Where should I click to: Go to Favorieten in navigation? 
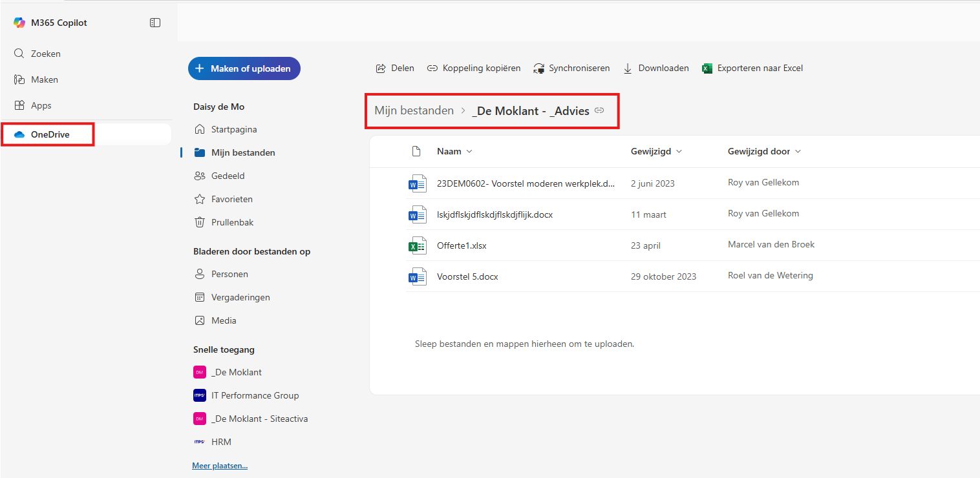pyautogui.click(x=231, y=199)
